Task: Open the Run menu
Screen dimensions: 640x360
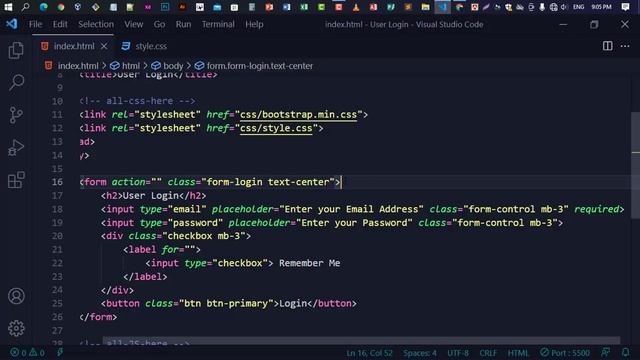Action: 183,24
